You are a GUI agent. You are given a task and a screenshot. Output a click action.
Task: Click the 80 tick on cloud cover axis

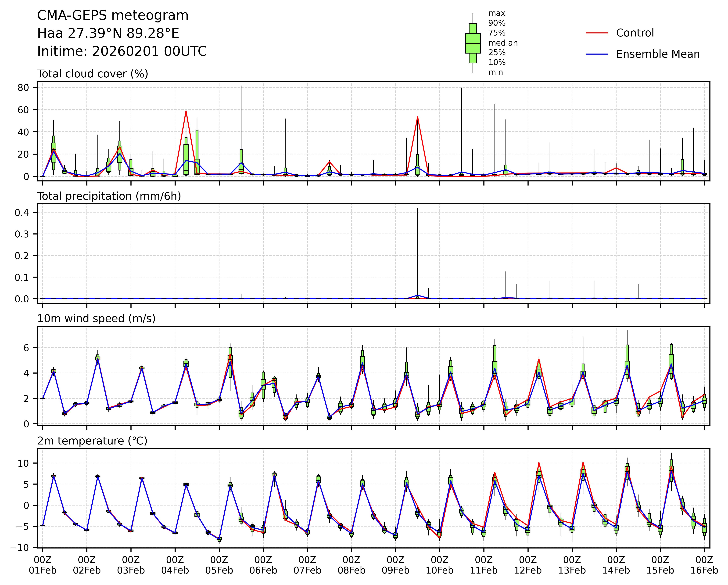point(24,87)
